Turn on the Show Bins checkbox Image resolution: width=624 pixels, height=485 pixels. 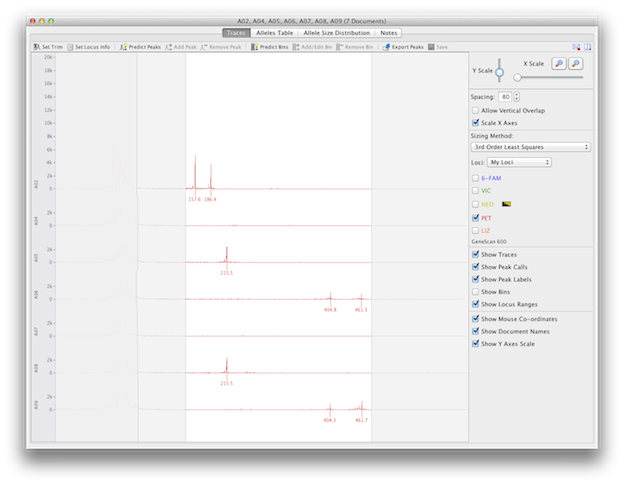[474, 291]
